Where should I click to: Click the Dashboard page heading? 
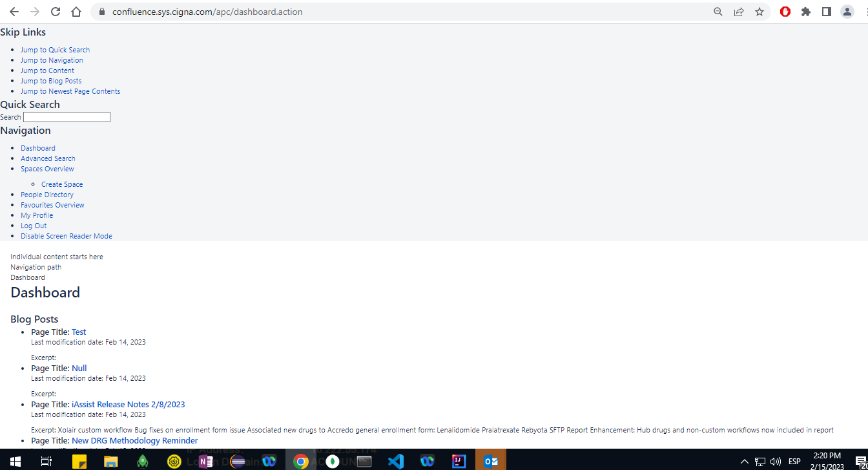[x=45, y=292]
